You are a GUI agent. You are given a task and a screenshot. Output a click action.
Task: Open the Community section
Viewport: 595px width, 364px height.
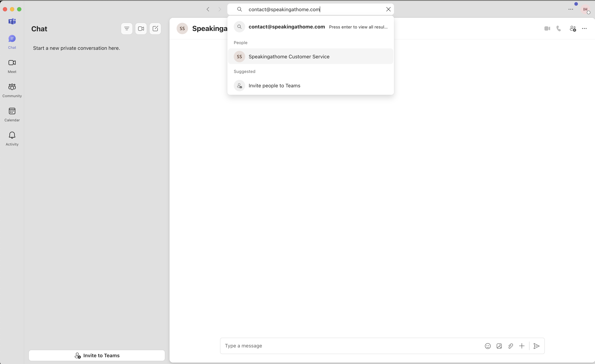tap(12, 90)
